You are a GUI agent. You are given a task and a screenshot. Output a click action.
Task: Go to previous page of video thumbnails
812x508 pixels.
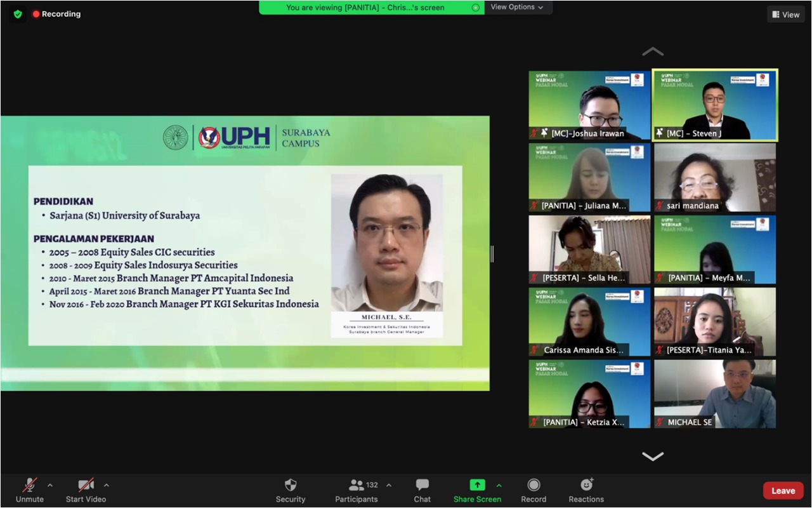click(653, 51)
